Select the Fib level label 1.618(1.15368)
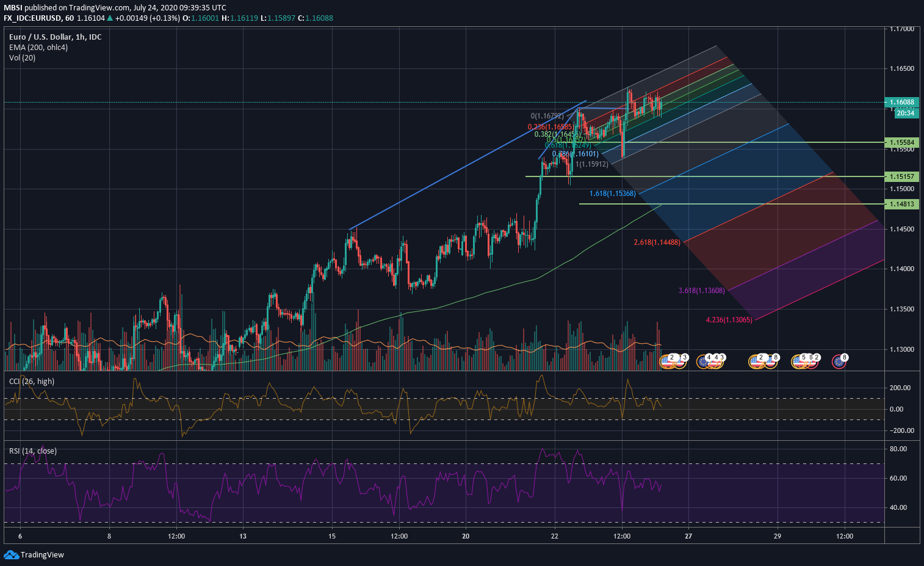The width and height of the screenshot is (924, 566). 613,194
